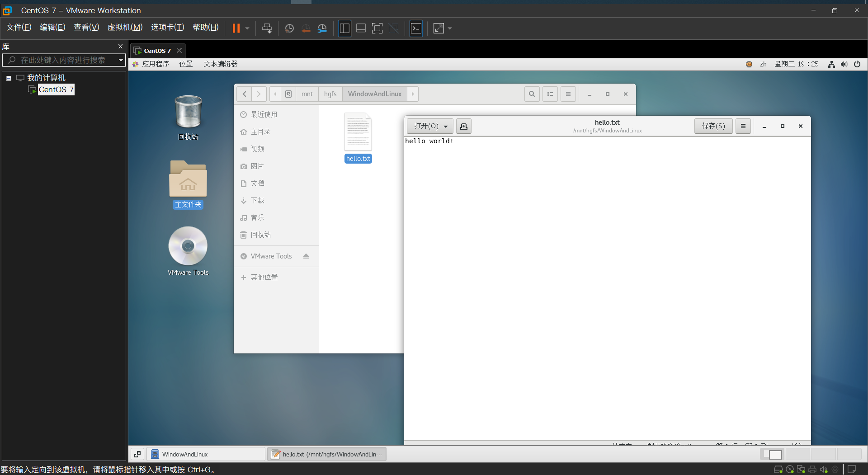
Task: Click the path bar right scroll arrow
Action: (413, 94)
